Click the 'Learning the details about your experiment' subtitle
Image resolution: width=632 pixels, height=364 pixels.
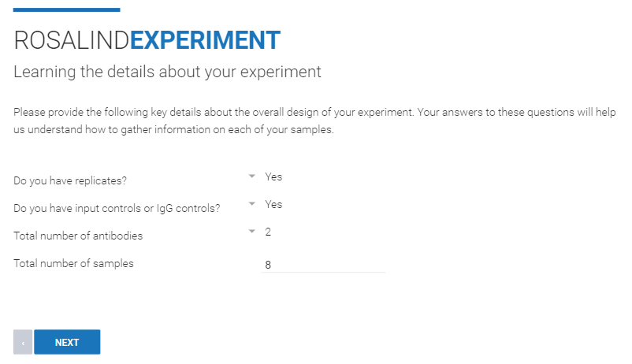[167, 72]
